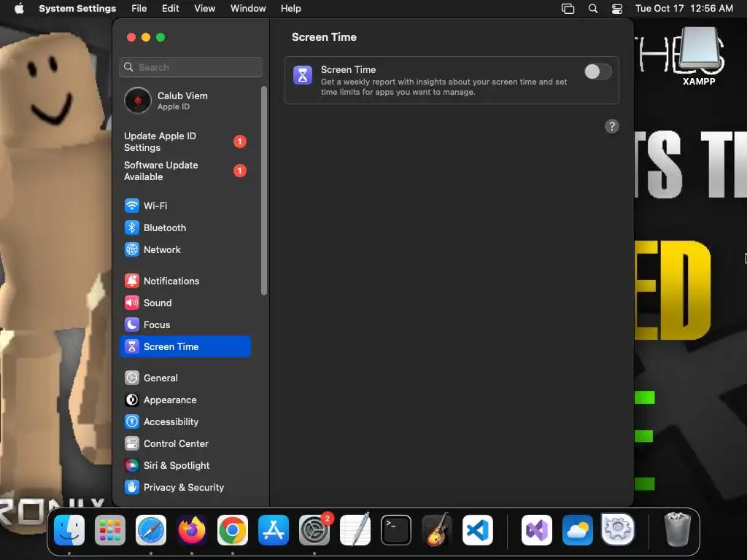This screenshot has height=560, width=747.
Task: Click the date and time clock
Action: click(x=684, y=9)
